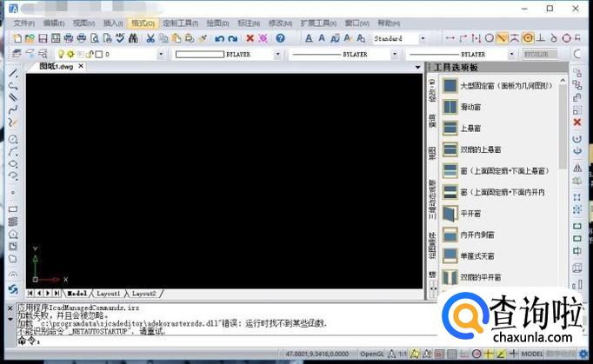Switch to the Layout1 tab
This screenshot has width=593, height=364.
pos(109,294)
